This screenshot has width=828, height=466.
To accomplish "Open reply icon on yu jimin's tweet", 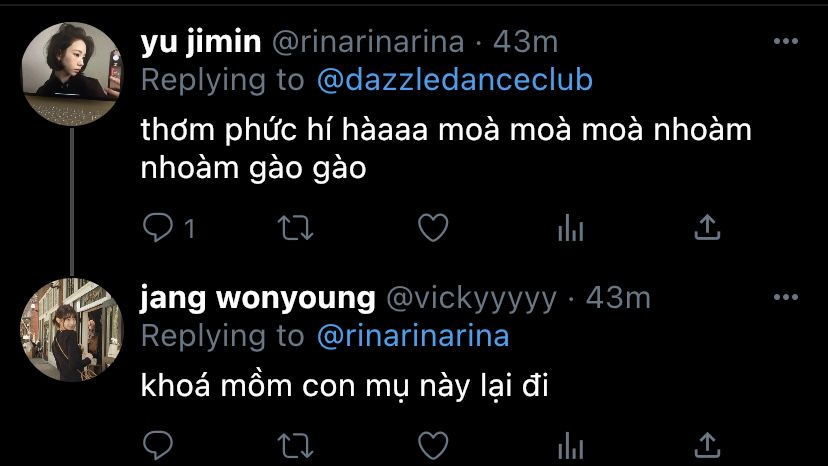I will (x=158, y=228).
